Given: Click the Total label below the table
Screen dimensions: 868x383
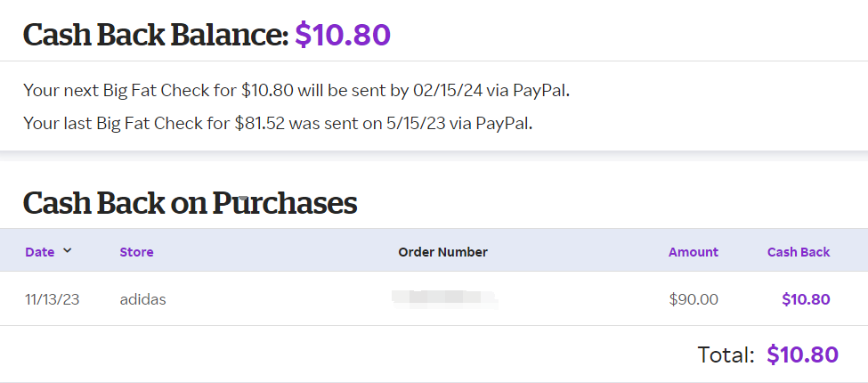Looking at the screenshot, I should click(x=726, y=354).
